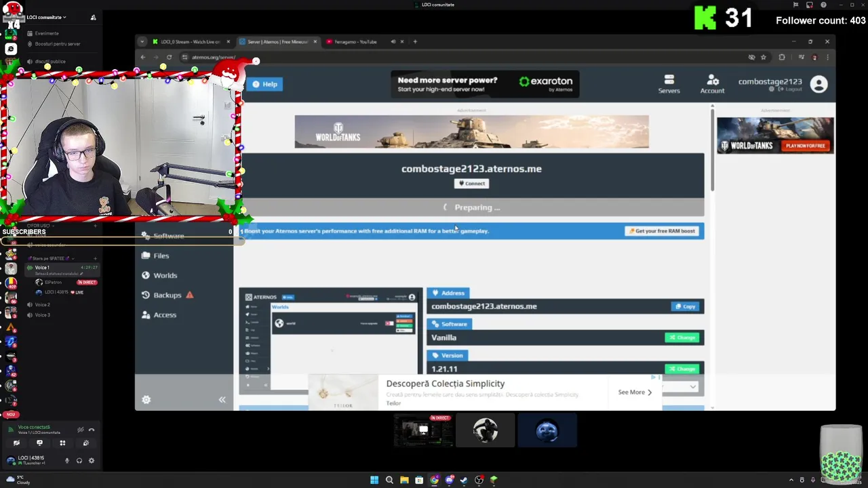Go back in the browser
The height and width of the screenshot is (488, 868).
pyautogui.click(x=143, y=58)
